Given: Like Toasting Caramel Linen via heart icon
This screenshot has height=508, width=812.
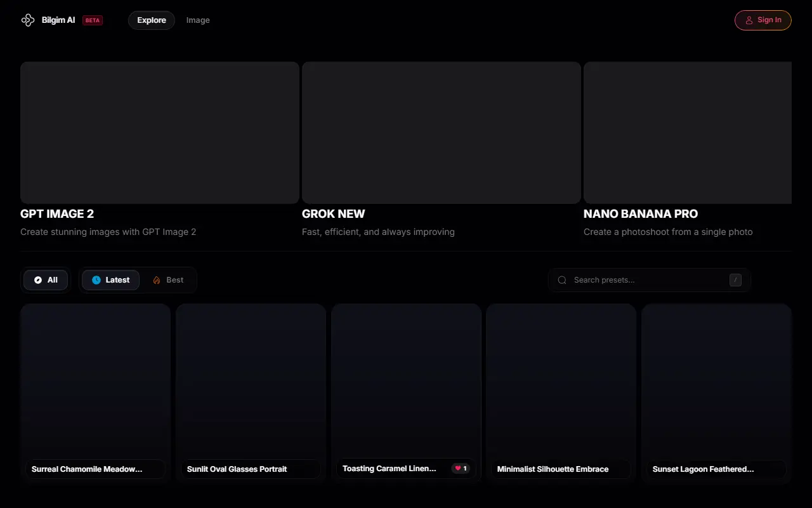Looking at the screenshot, I should tap(458, 469).
